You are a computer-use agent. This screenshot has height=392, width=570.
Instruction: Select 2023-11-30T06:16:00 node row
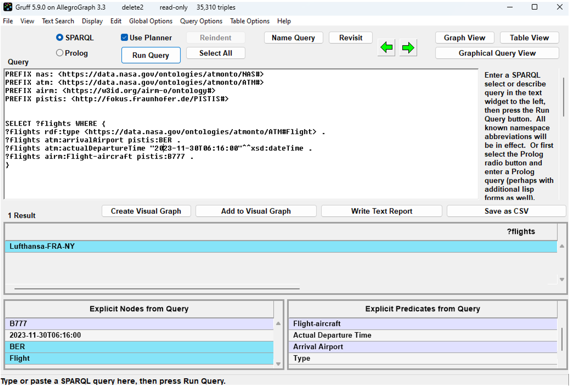[x=139, y=335]
